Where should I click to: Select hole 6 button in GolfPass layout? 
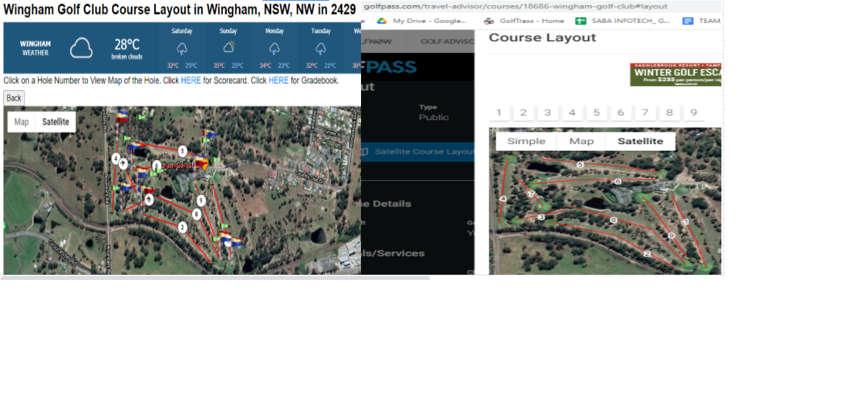coord(620,112)
